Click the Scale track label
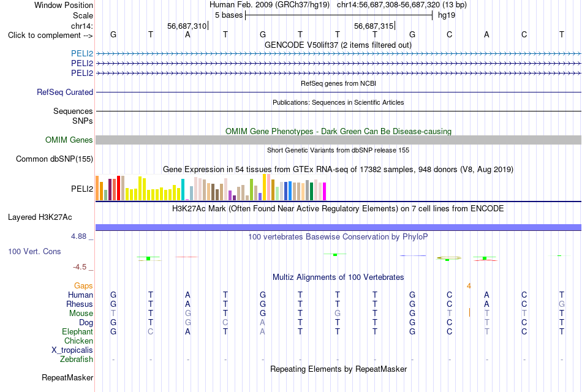The image size is (582, 392). coord(83,15)
